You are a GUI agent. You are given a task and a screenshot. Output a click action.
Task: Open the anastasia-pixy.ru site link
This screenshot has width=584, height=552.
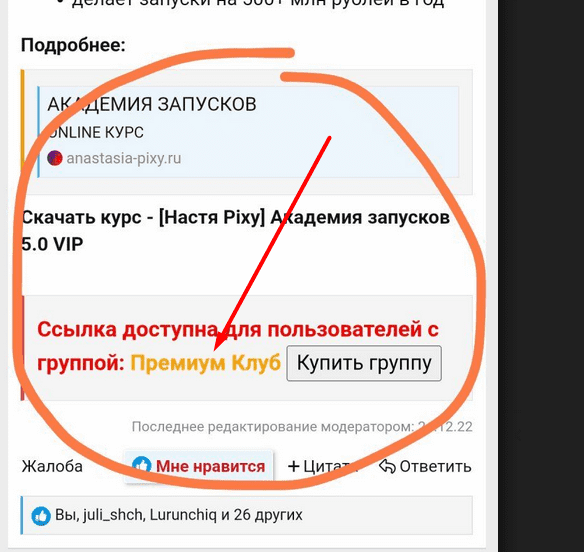(x=124, y=158)
